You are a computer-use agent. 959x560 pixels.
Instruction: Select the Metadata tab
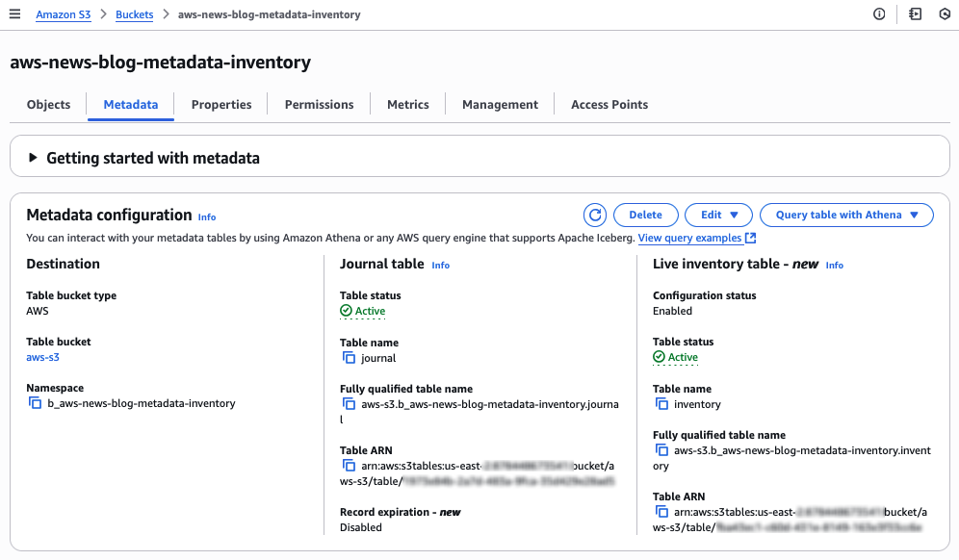tap(131, 105)
